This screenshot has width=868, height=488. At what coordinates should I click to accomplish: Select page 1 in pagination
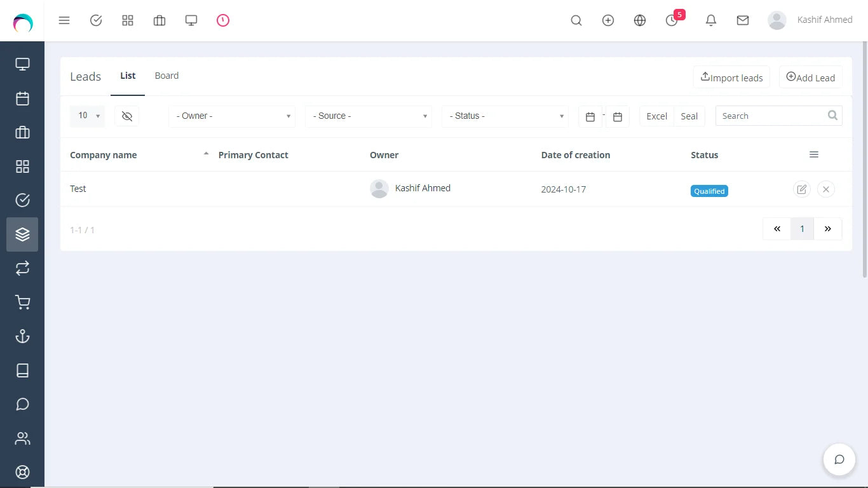803,229
